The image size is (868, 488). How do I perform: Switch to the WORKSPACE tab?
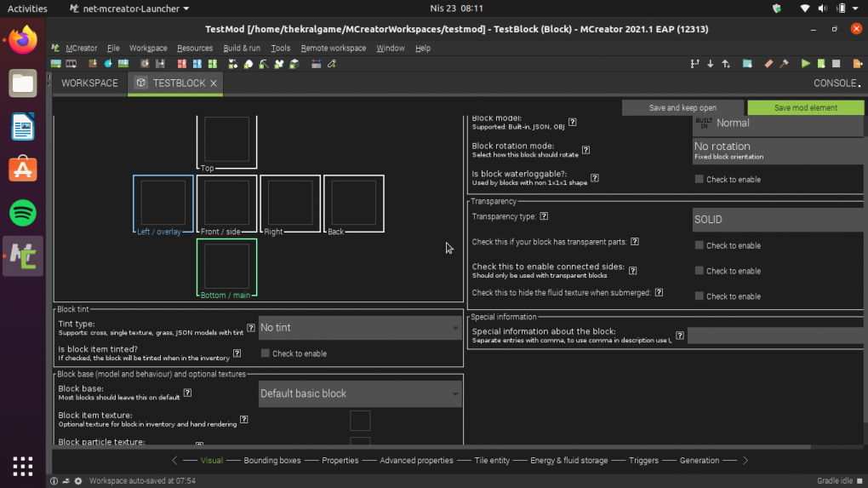[x=89, y=83]
